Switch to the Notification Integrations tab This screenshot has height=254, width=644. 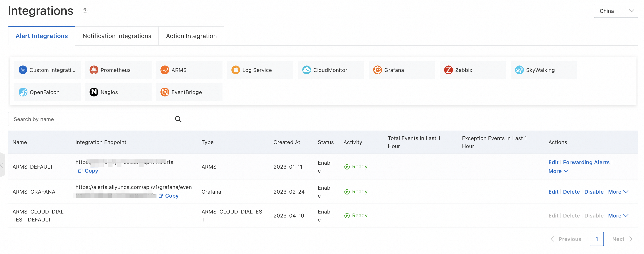(117, 36)
